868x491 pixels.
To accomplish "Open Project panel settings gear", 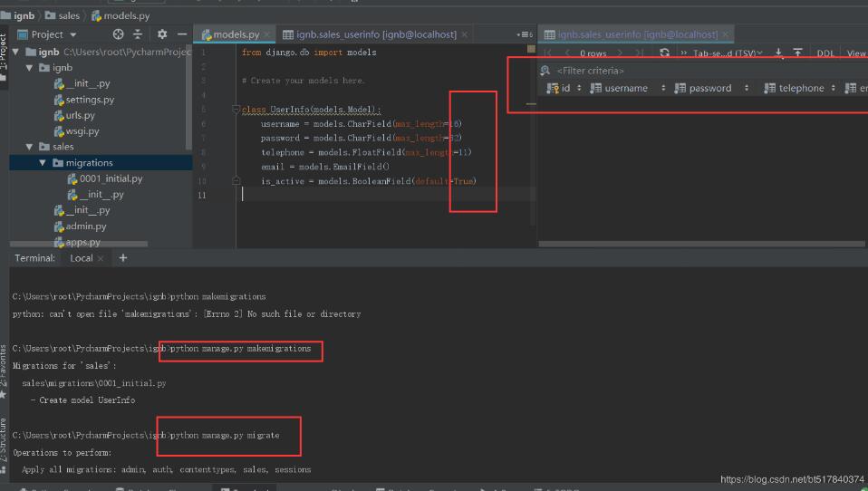I will click(x=162, y=34).
